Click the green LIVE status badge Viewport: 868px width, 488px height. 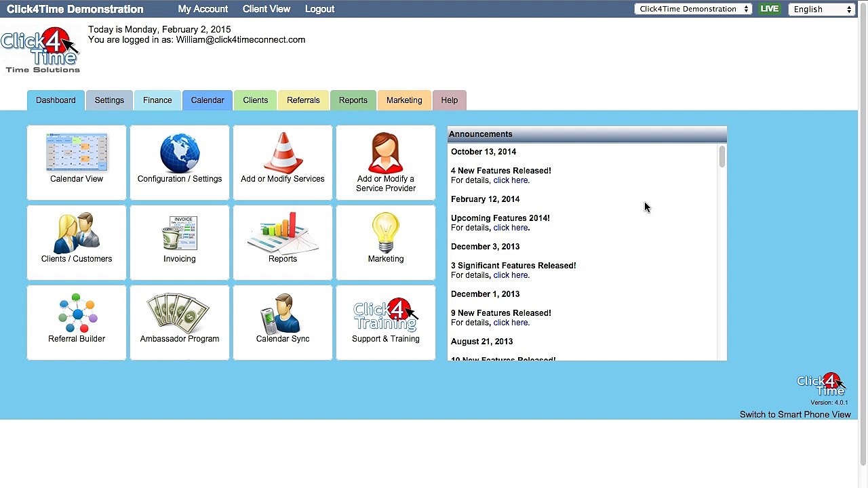click(769, 9)
